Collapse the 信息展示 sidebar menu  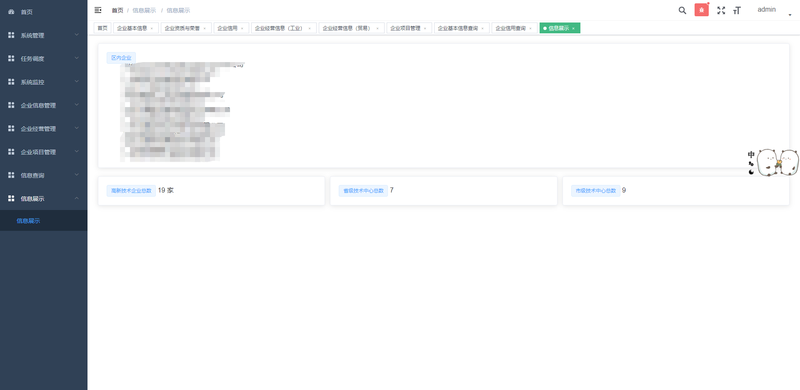43,199
